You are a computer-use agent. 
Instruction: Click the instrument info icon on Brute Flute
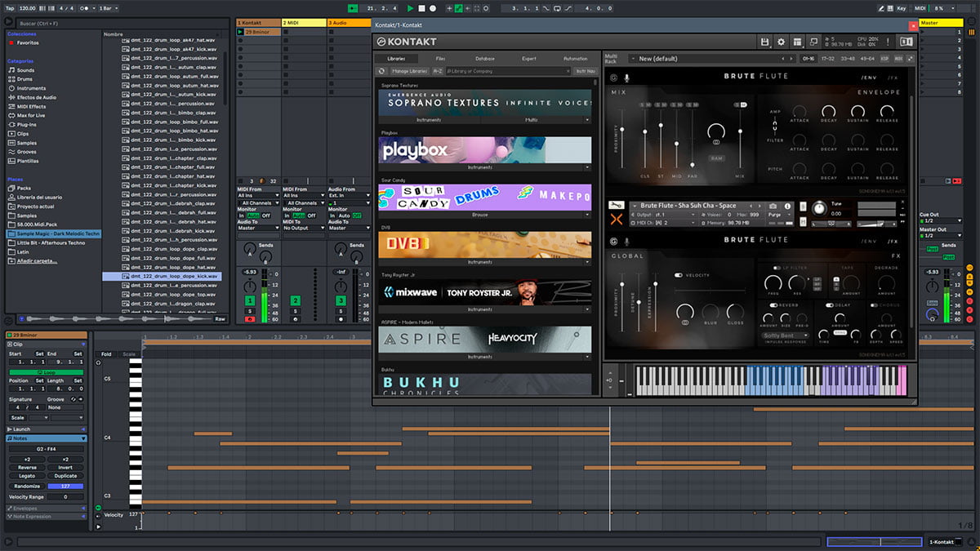(x=787, y=206)
